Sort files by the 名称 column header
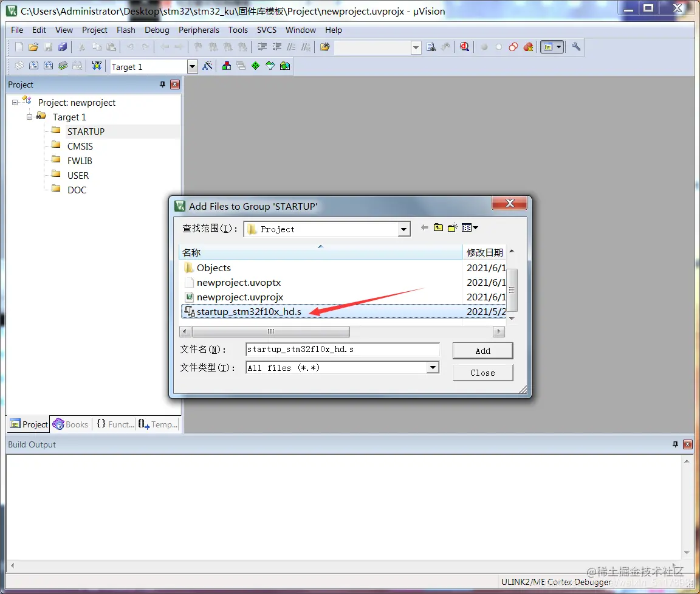This screenshot has width=700, height=594. click(x=320, y=252)
